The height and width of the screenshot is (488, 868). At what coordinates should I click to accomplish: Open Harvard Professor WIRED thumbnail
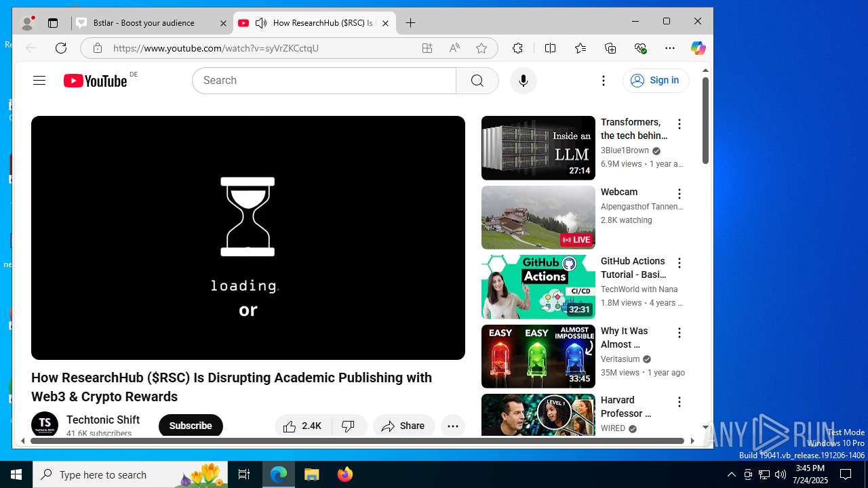pos(538,414)
